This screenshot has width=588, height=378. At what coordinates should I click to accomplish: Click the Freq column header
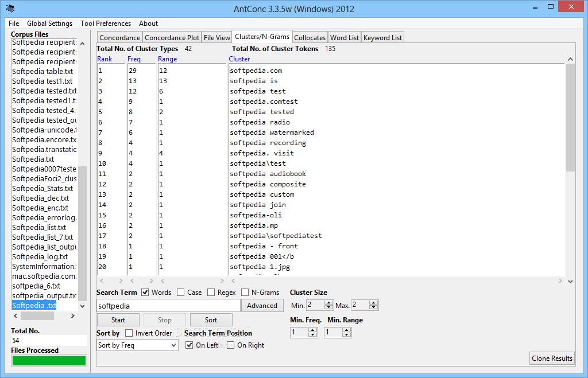[x=134, y=59]
